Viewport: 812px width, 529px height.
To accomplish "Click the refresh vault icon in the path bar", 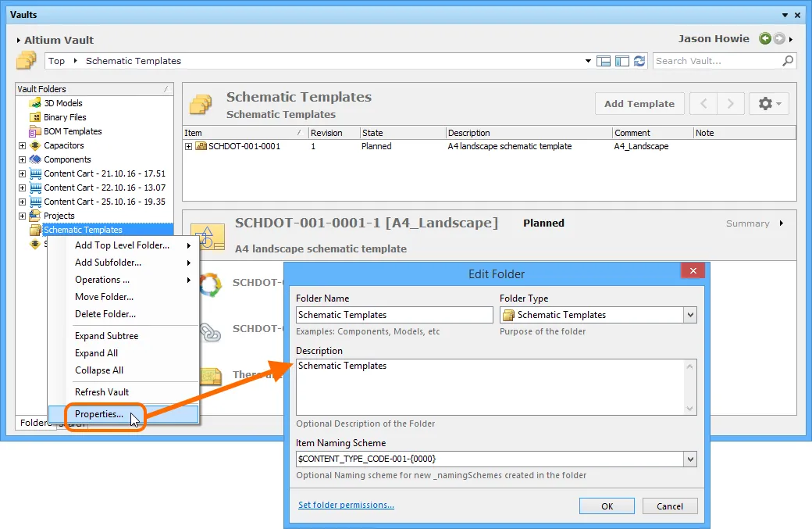I will pos(639,61).
